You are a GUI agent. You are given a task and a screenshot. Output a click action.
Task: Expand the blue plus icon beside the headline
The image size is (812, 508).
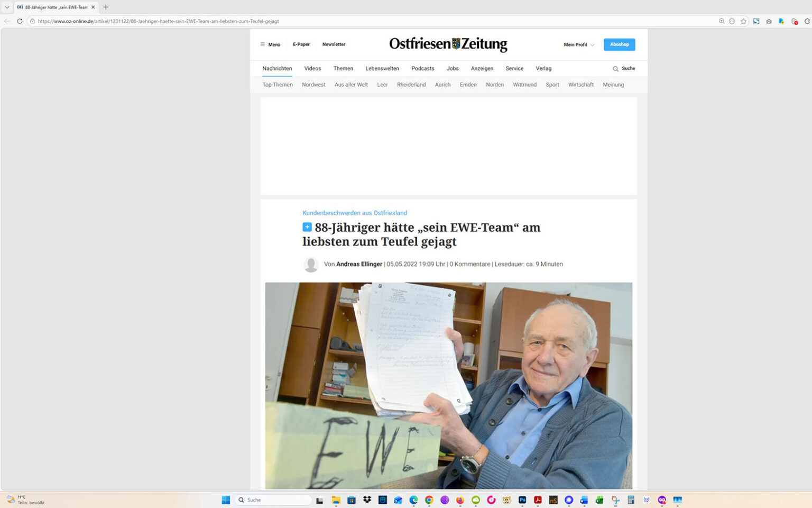307,226
